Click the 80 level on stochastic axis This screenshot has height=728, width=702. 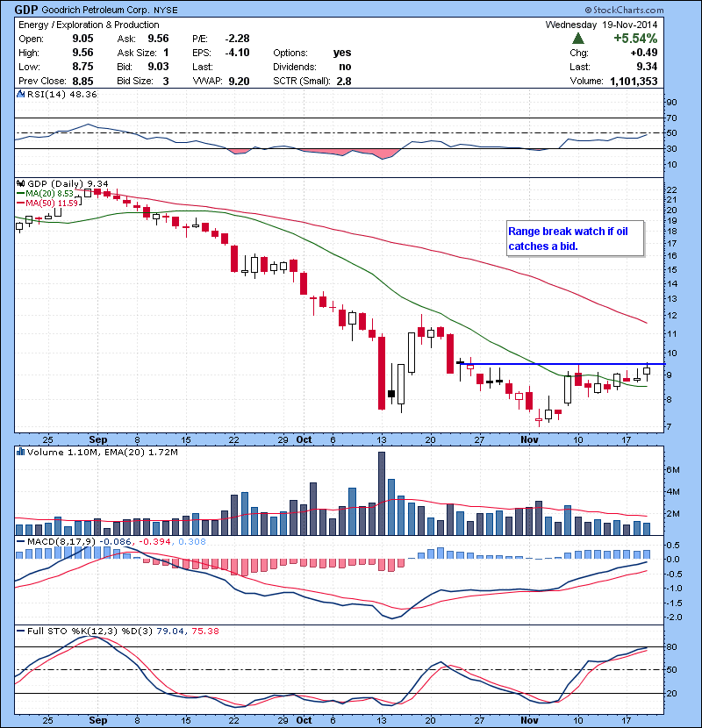[x=672, y=646]
